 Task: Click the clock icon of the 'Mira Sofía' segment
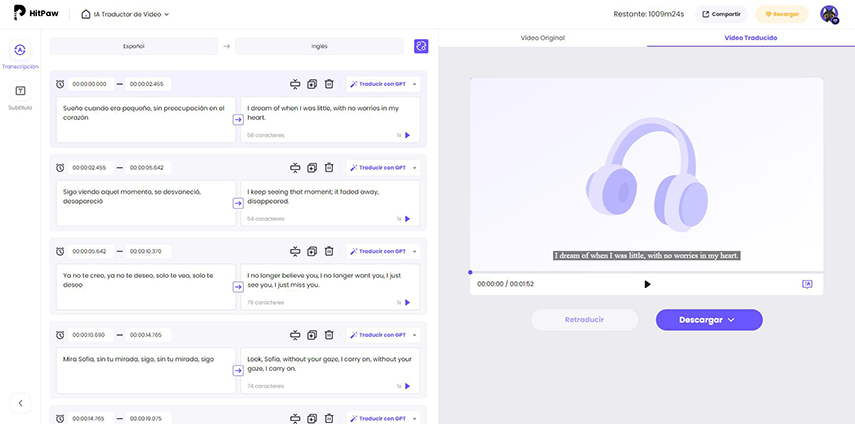pos(60,335)
